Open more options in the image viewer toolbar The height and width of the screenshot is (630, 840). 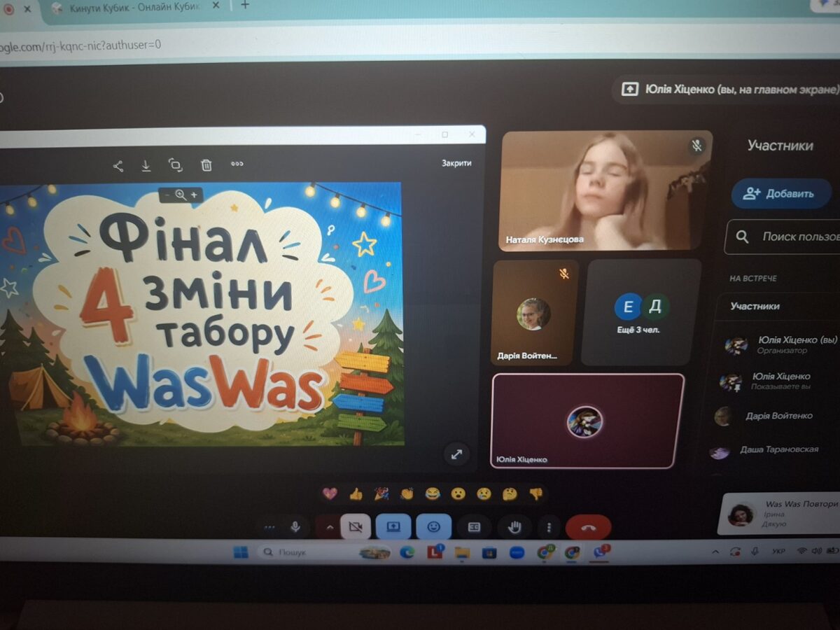point(237,164)
